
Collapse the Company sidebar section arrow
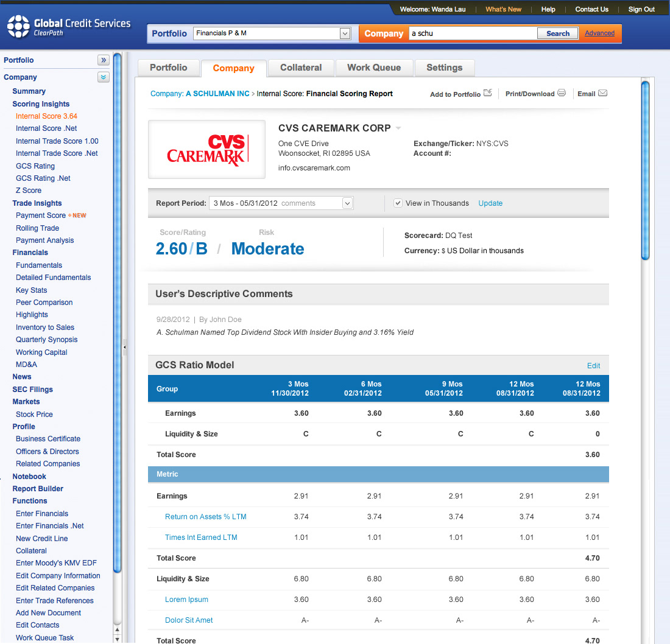(103, 77)
